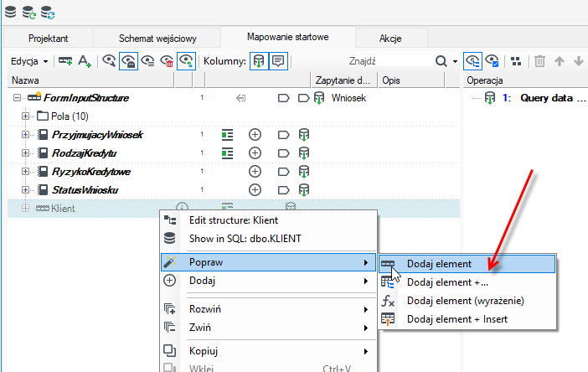Open the Rozwiń submenu
This screenshot has width=588, height=372.
[x=269, y=309]
